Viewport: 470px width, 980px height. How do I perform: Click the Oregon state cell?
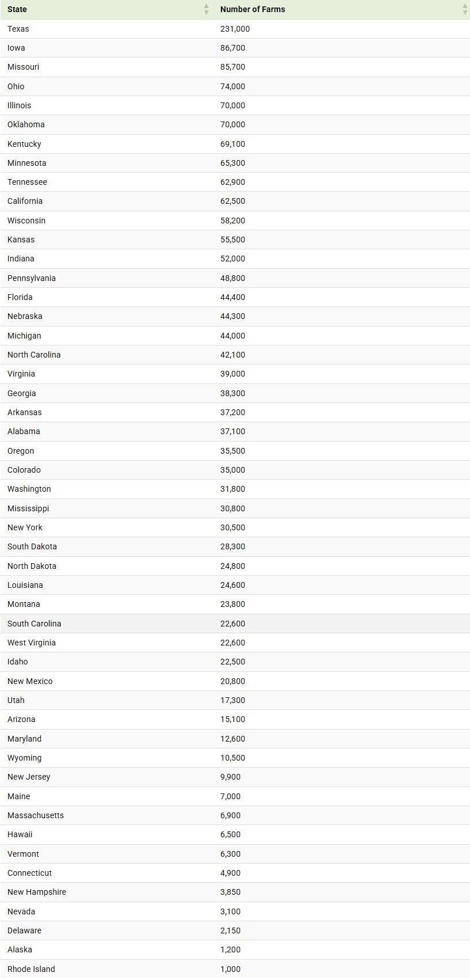coord(21,451)
